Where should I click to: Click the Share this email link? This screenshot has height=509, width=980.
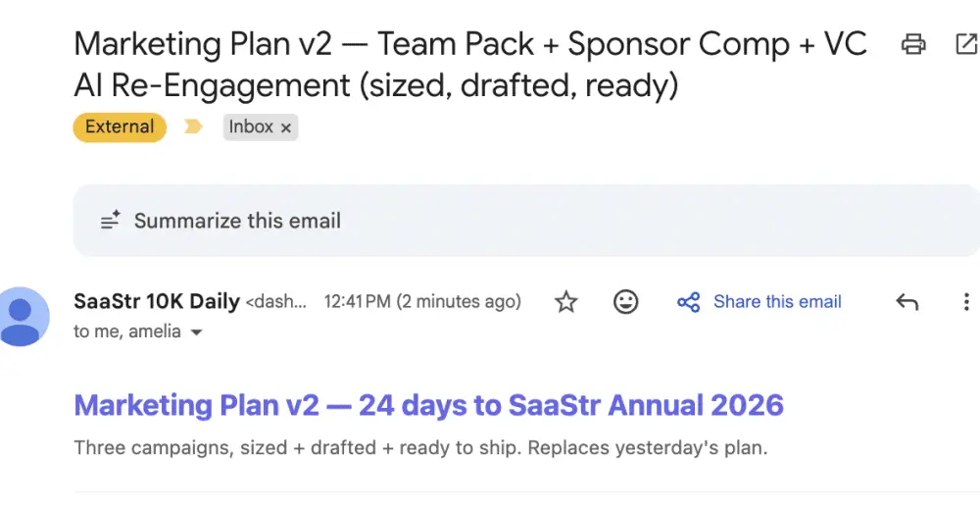point(777,302)
